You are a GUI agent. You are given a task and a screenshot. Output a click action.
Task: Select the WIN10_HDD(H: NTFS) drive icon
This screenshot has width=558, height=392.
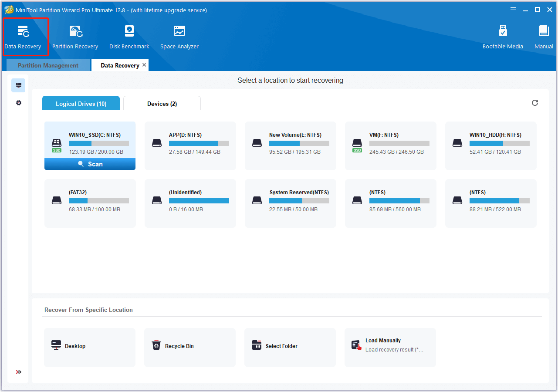point(457,142)
